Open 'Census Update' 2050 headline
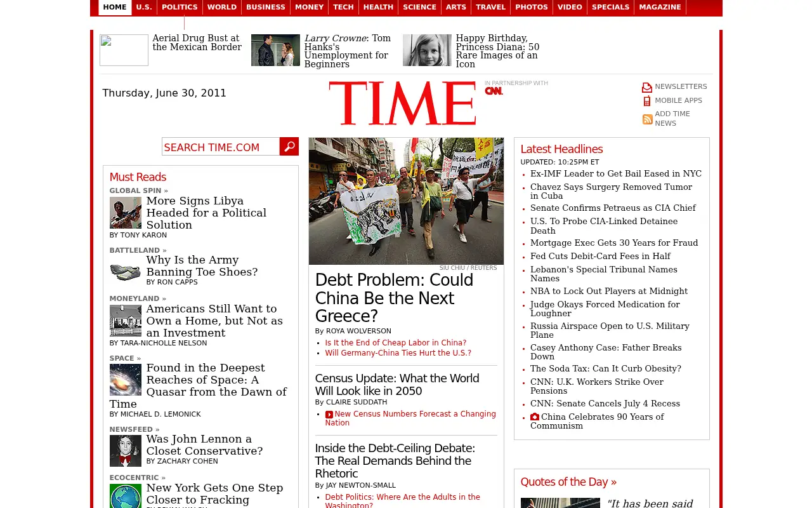Image resolution: width=812 pixels, height=508 pixels. point(397,385)
